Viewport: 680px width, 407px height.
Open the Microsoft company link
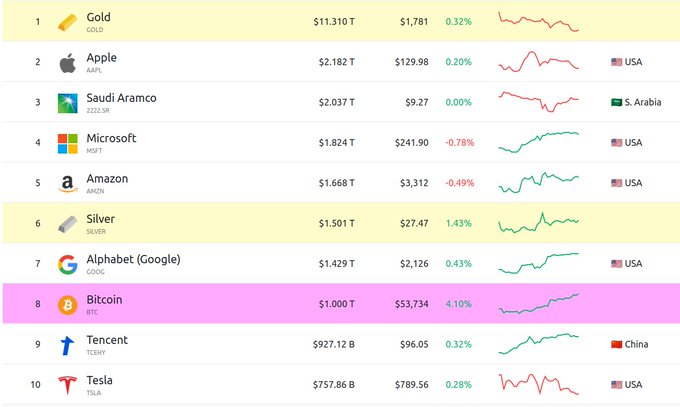[111, 138]
